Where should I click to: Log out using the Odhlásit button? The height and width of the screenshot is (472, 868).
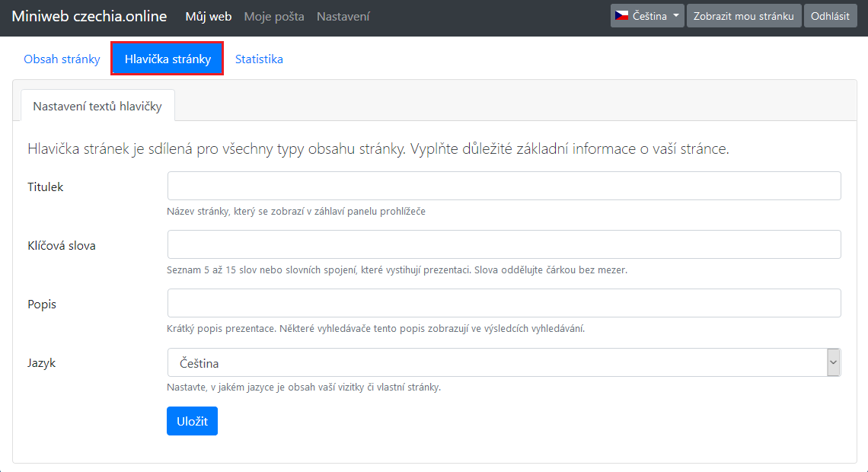[829, 16]
